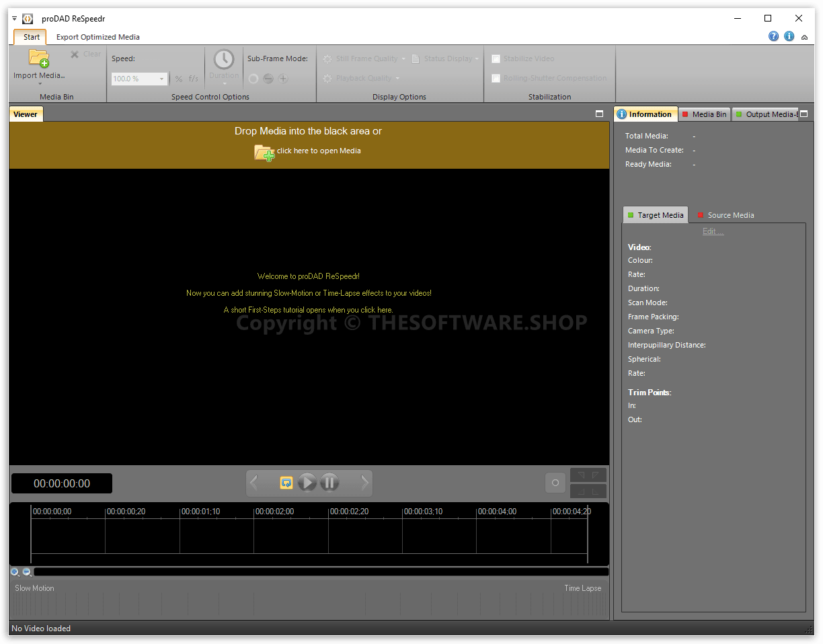
Task: Click the 00:00:02;00 timeline marker
Action: point(274,512)
